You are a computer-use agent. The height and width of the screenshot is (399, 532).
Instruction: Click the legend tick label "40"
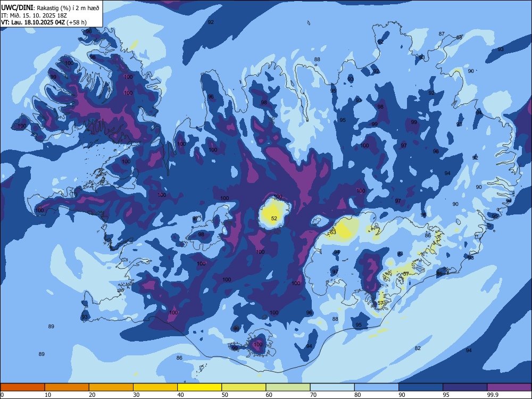point(180,395)
